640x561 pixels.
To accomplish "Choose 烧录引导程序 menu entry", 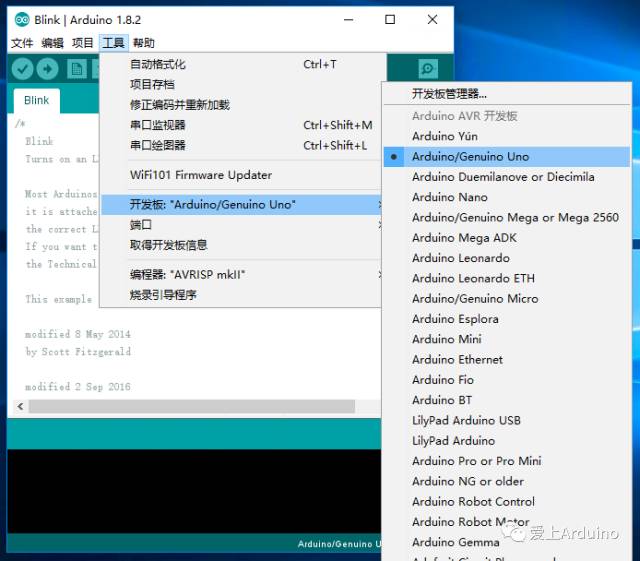I will pos(242,295).
